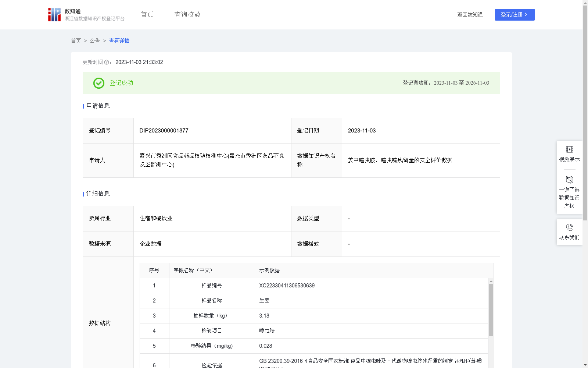
Task: Click 查看详情 breadcrumb item
Action: click(119, 41)
